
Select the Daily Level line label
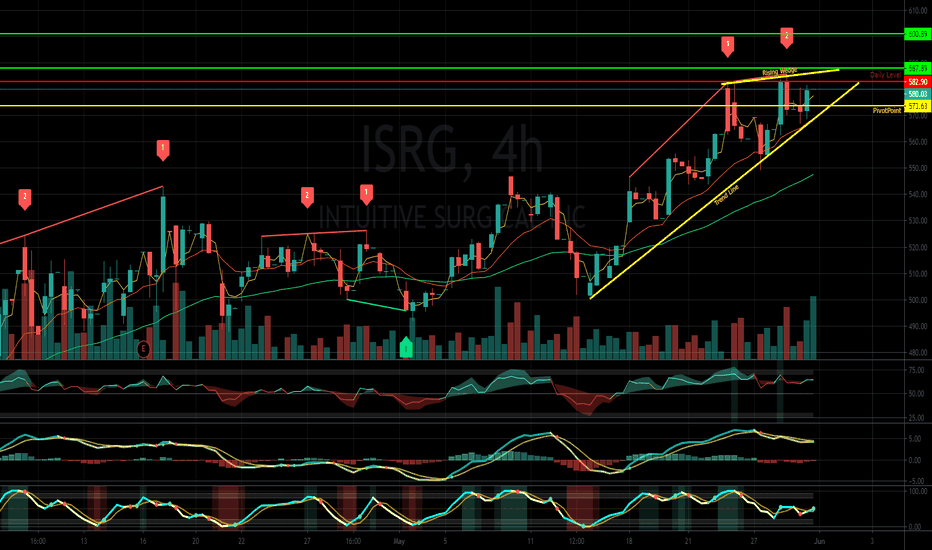(x=886, y=75)
